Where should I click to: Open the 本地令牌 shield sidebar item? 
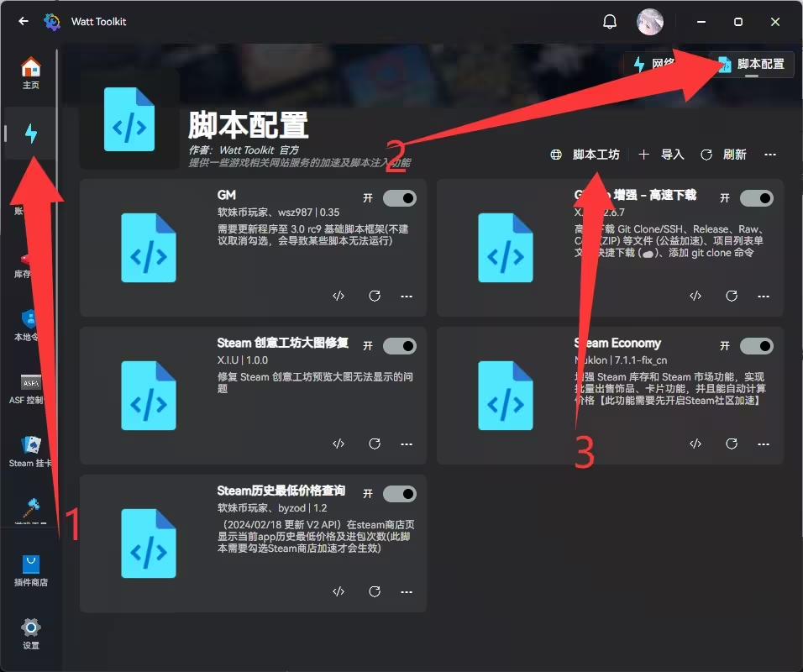coord(29,326)
